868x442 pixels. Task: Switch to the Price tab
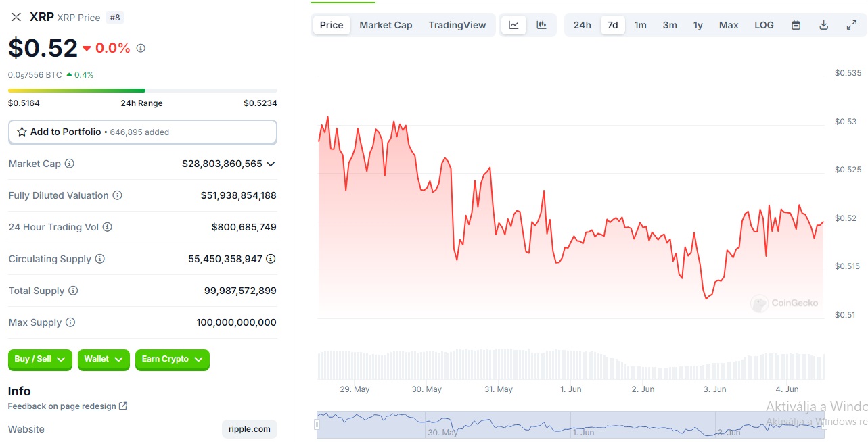332,25
